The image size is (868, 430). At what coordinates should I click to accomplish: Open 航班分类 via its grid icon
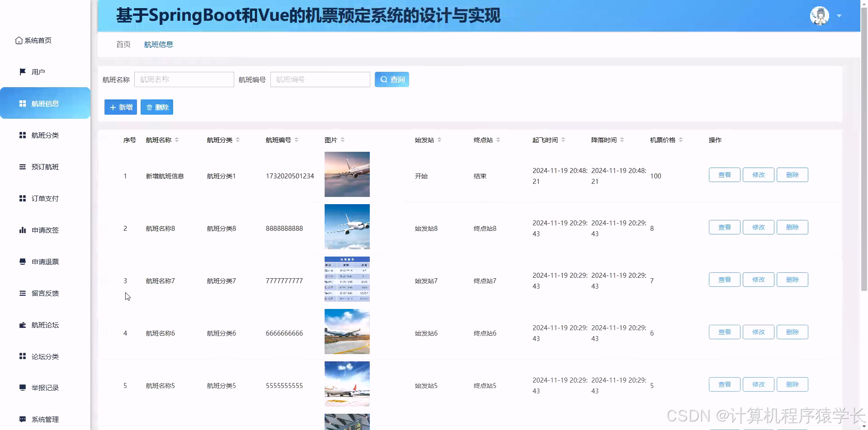(x=22, y=135)
